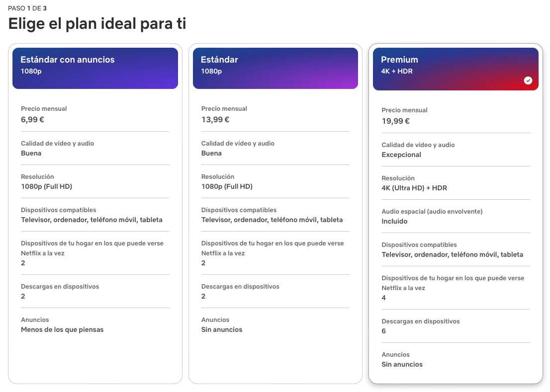The width and height of the screenshot is (550, 392).
Task: Click 'Excepcional' video quality in Premium
Action: pyautogui.click(x=401, y=155)
